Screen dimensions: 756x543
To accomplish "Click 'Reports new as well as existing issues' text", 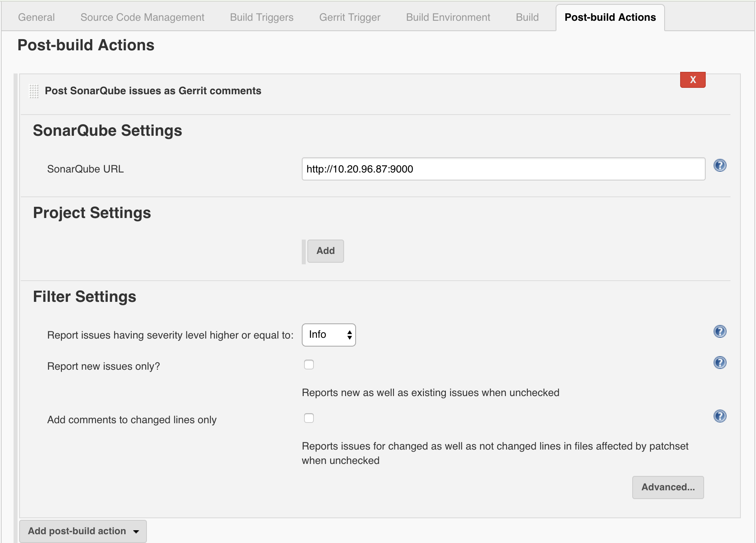I will click(430, 392).
